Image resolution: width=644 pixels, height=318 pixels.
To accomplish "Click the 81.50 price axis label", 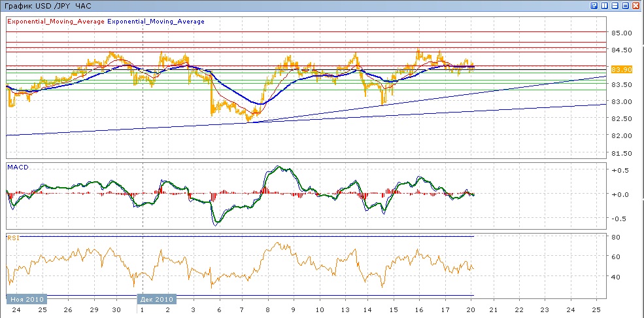I will 621,153.
